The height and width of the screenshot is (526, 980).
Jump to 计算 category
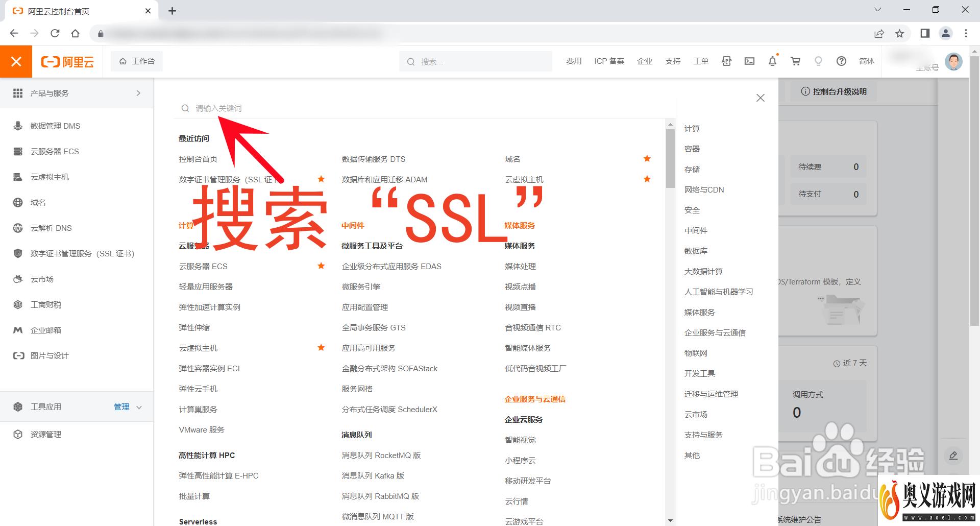692,128
